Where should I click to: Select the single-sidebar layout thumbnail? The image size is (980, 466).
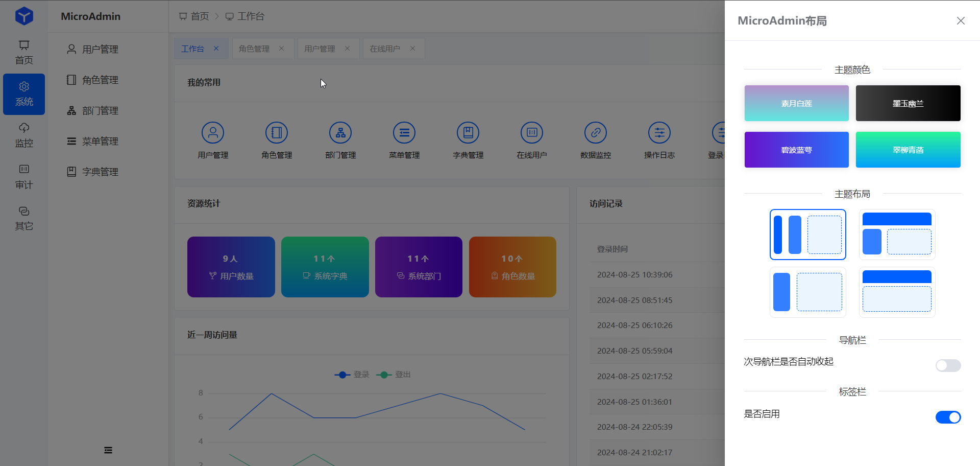pos(808,292)
